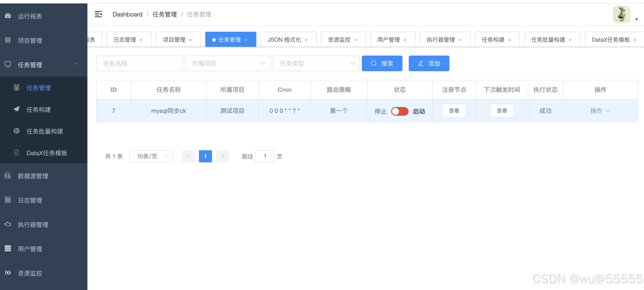
Task: Click the hamburger sidebar collapse icon
Action: tap(98, 14)
